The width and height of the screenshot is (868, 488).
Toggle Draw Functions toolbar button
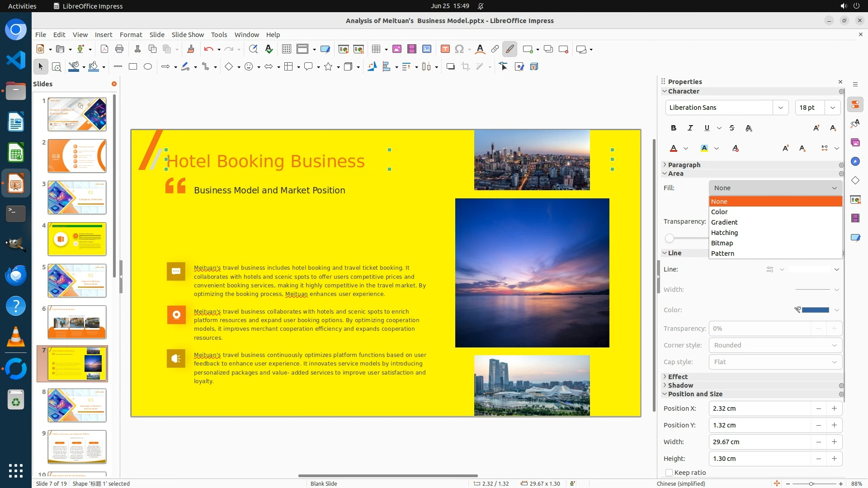509,49
